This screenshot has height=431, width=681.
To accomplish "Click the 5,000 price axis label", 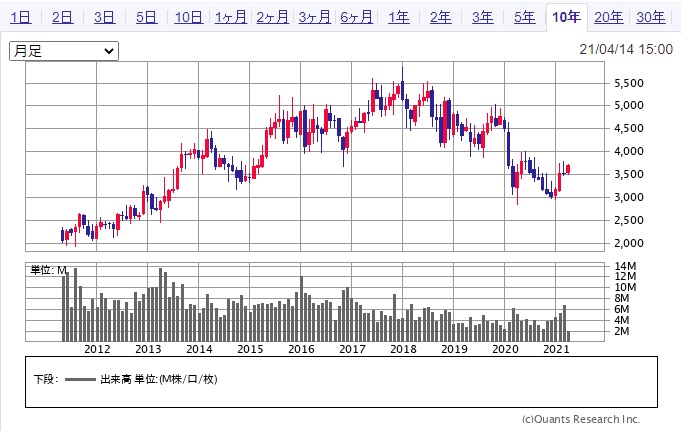I will pyautogui.click(x=628, y=106).
